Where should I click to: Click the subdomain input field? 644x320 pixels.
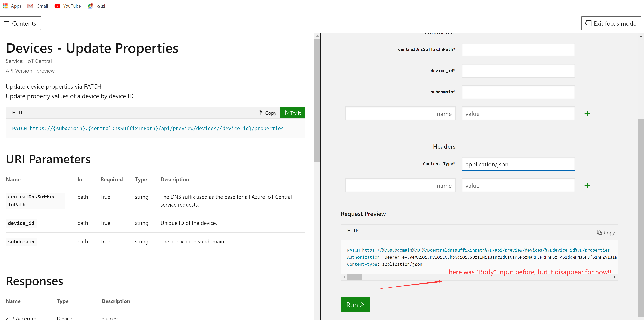[x=518, y=92]
